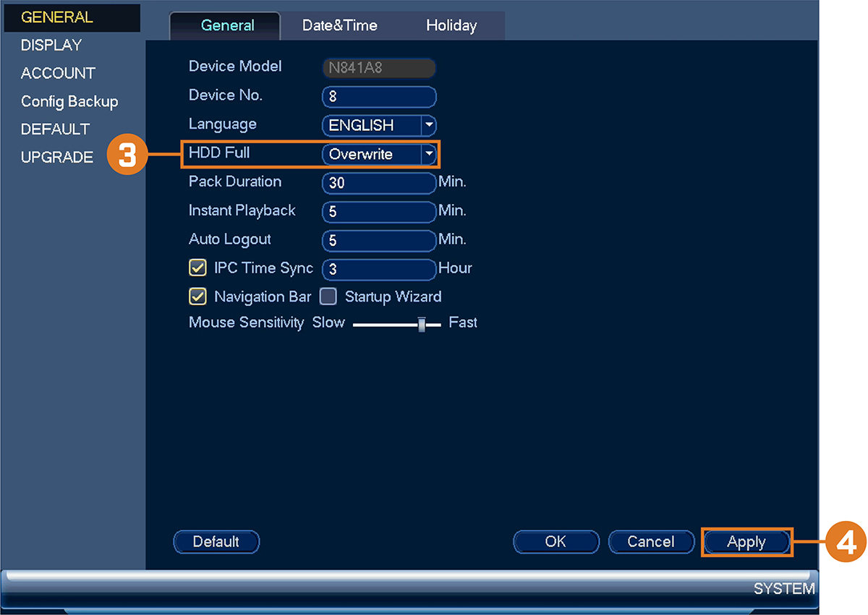Edit the Device No. field
The height and width of the screenshot is (615, 868).
tap(379, 96)
